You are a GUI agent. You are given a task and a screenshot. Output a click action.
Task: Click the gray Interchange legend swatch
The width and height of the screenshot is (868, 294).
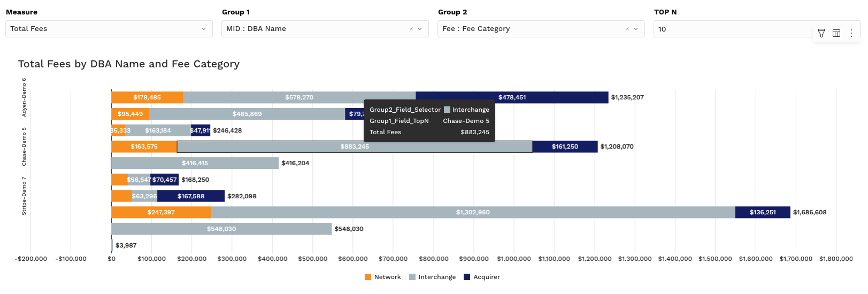[x=412, y=277]
